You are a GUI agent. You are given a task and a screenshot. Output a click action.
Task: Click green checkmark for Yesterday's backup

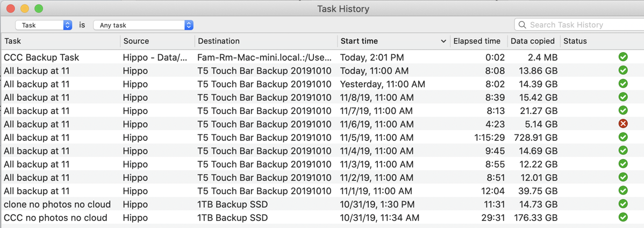(x=623, y=83)
